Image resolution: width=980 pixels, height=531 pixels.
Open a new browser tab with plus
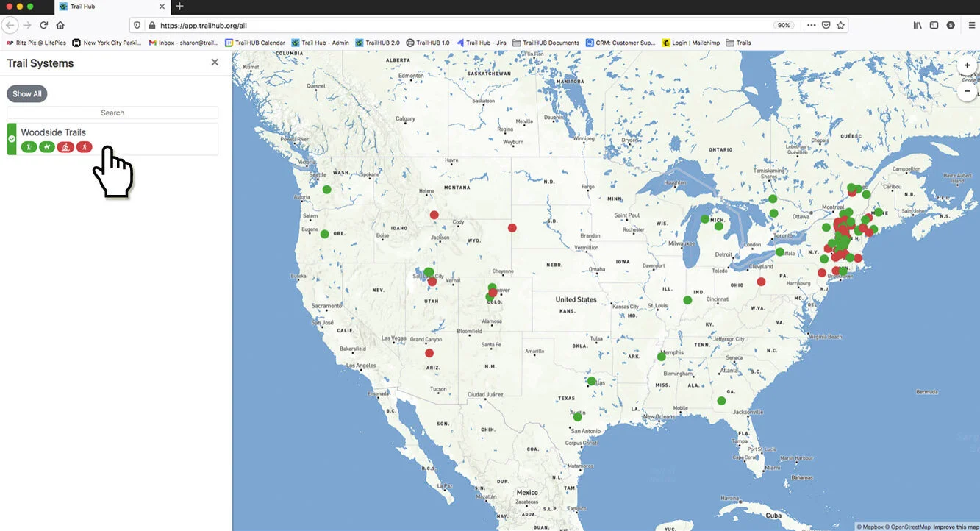[x=179, y=6]
